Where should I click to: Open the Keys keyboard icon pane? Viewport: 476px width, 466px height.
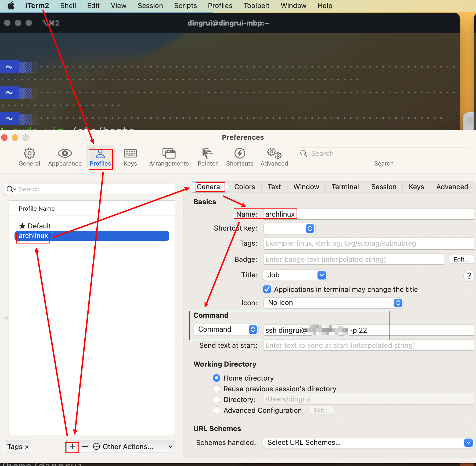pyautogui.click(x=130, y=157)
